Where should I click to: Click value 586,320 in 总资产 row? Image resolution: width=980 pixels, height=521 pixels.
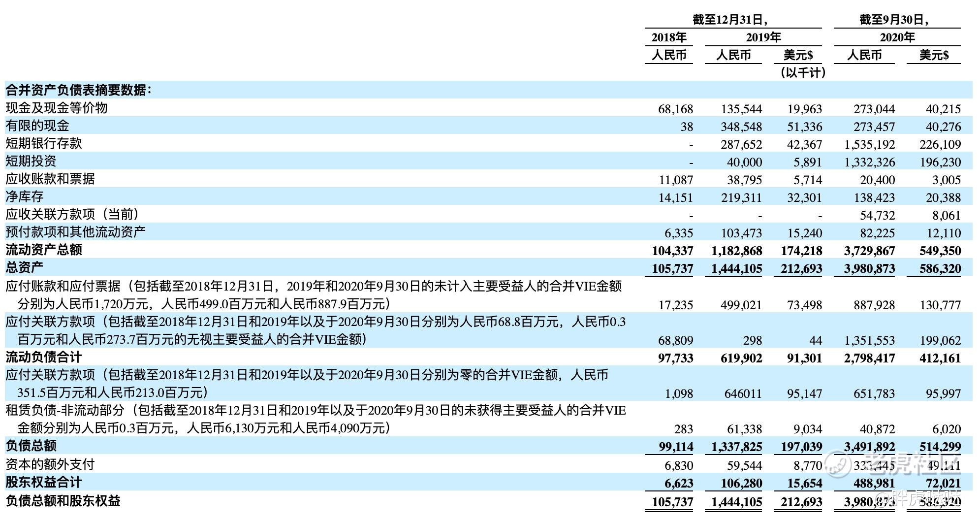(x=940, y=268)
